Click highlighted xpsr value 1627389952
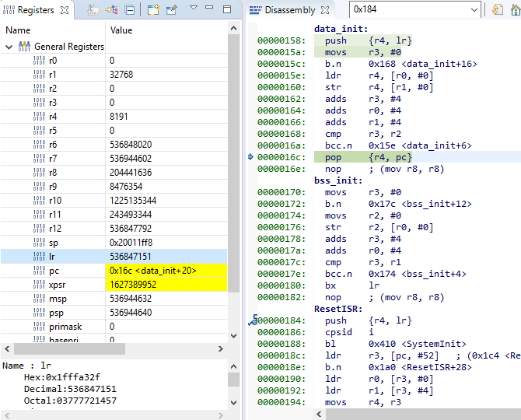 [133, 285]
